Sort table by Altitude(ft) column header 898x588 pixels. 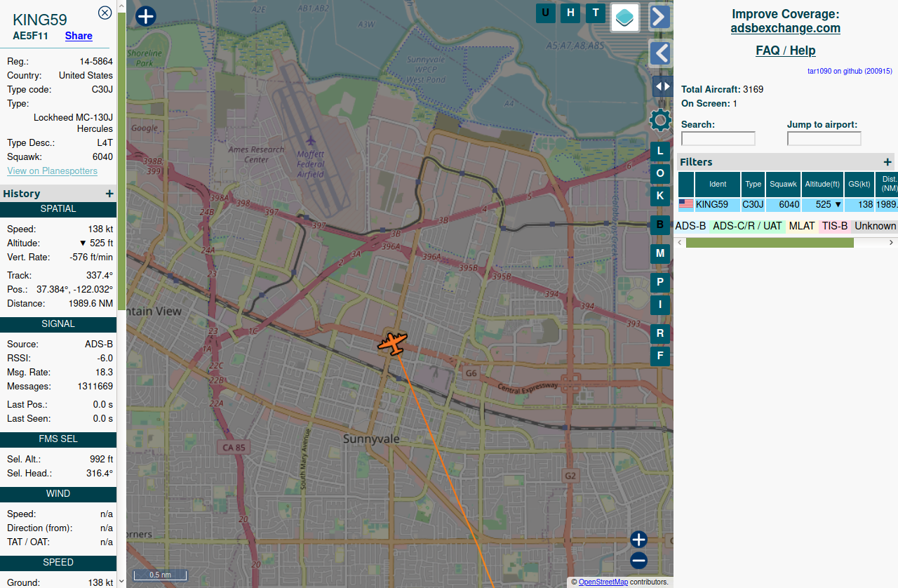click(823, 185)
